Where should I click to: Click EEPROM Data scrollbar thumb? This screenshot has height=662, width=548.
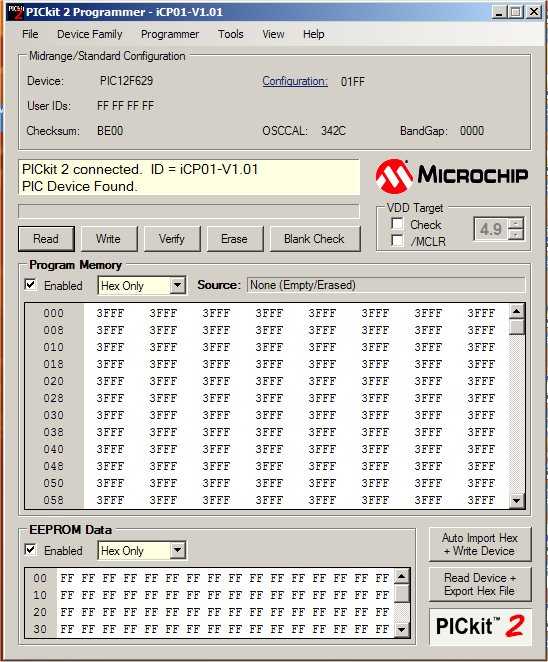(402, 593)
